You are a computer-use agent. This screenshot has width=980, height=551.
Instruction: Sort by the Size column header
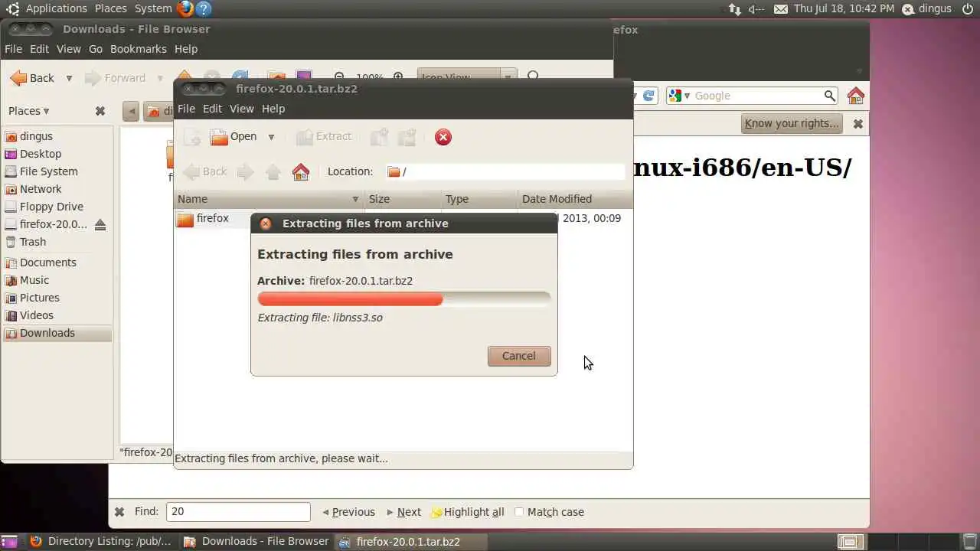403,199
